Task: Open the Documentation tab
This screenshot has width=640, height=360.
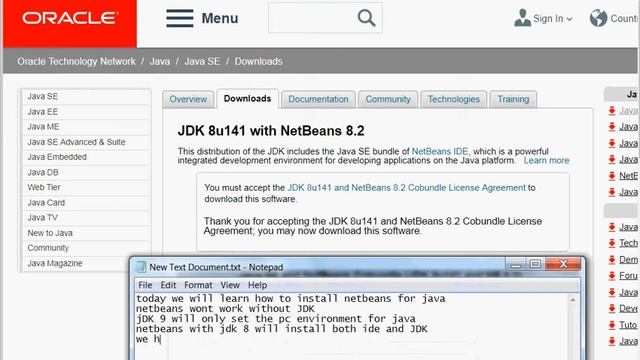Action: click(318, 99)
